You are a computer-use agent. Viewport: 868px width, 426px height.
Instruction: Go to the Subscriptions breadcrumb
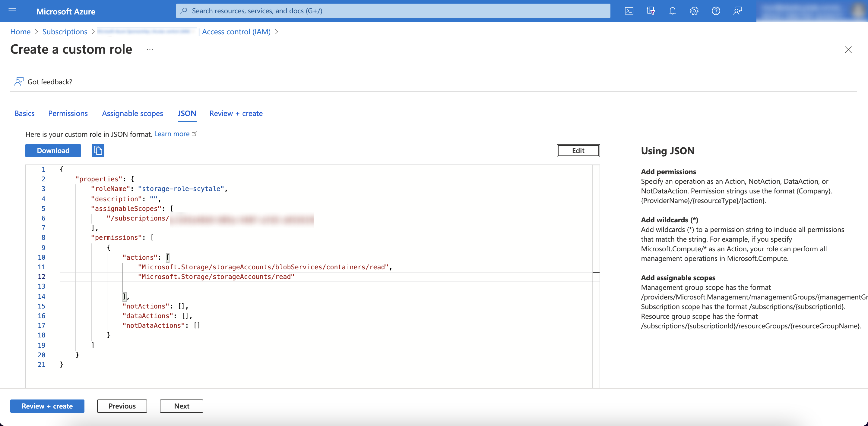coord(65,32)
